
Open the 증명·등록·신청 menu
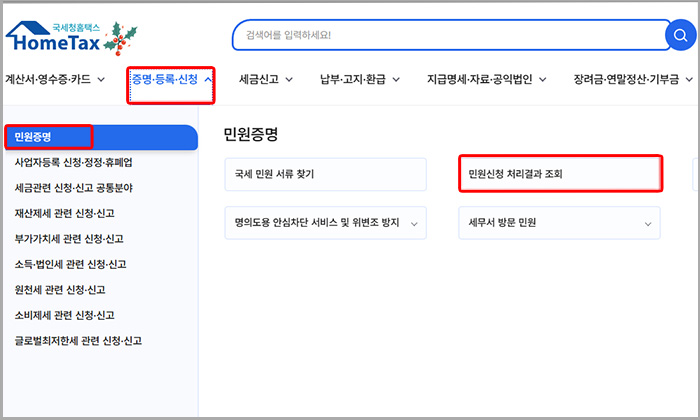[x=164, y=79]
